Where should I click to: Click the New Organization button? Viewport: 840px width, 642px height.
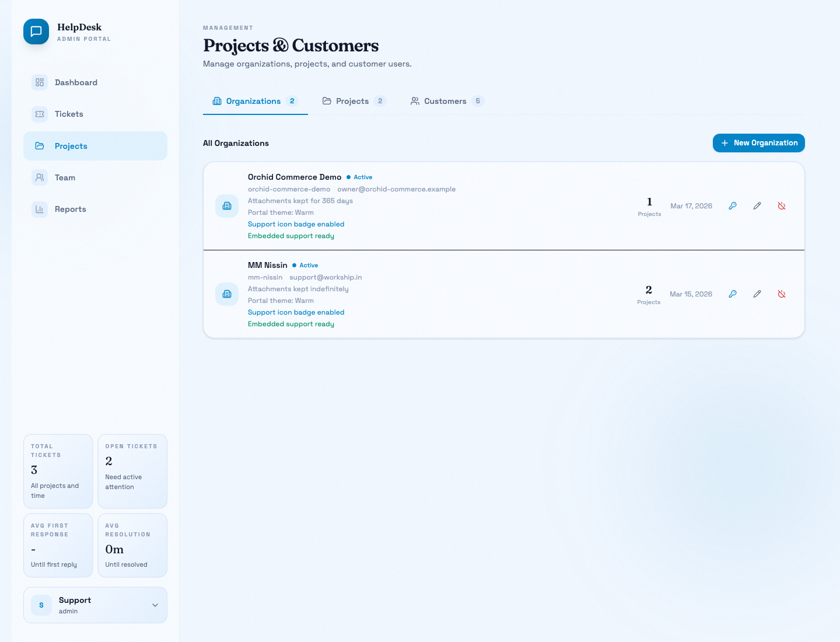click(758, 143)
